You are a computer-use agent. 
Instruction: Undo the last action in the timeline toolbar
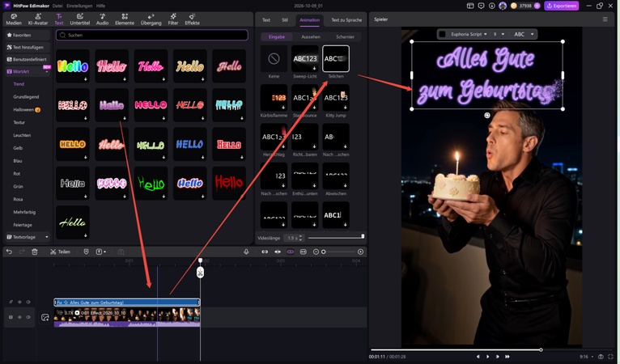(x=9, y=252)
